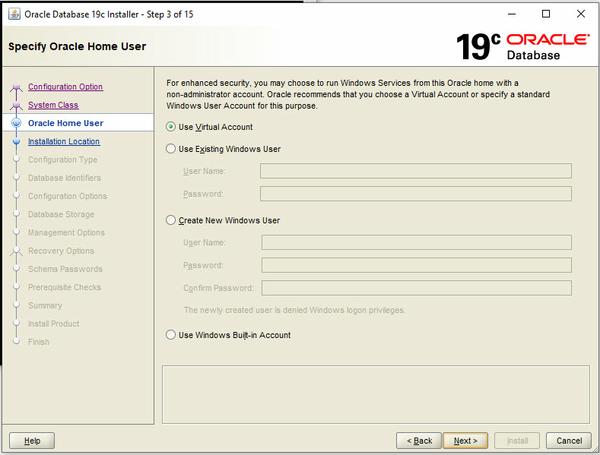The image size is (600, 455).
Task: Maximize the installer window
Action: point(546,13)
